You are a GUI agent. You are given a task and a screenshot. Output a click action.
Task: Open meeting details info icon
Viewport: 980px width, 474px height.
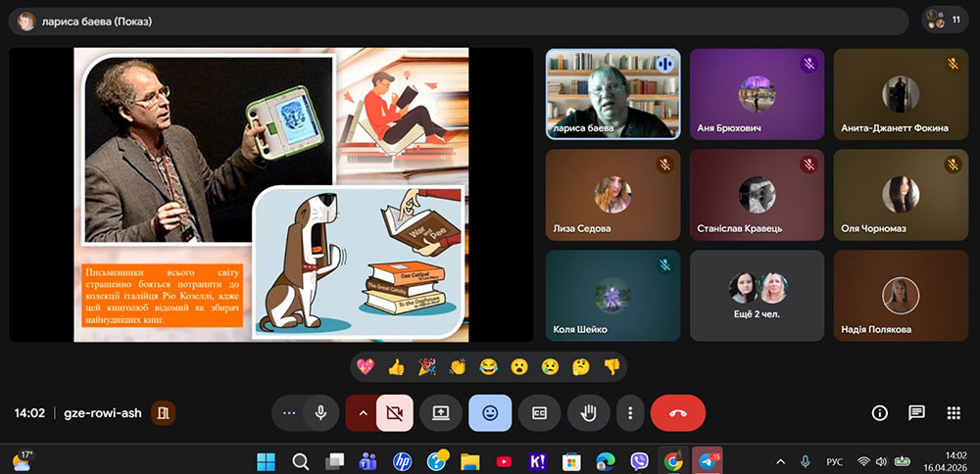click(x=879, y=413)
